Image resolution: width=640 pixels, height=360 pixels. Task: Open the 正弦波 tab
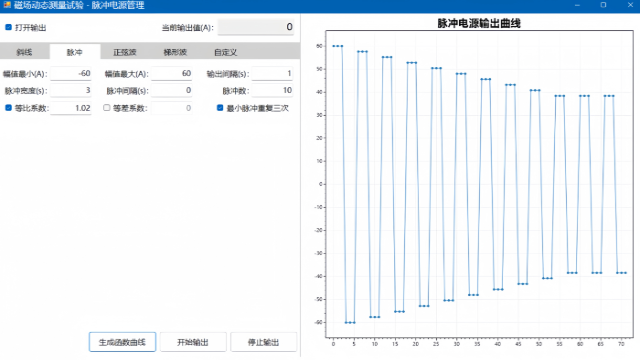point(125,52)
